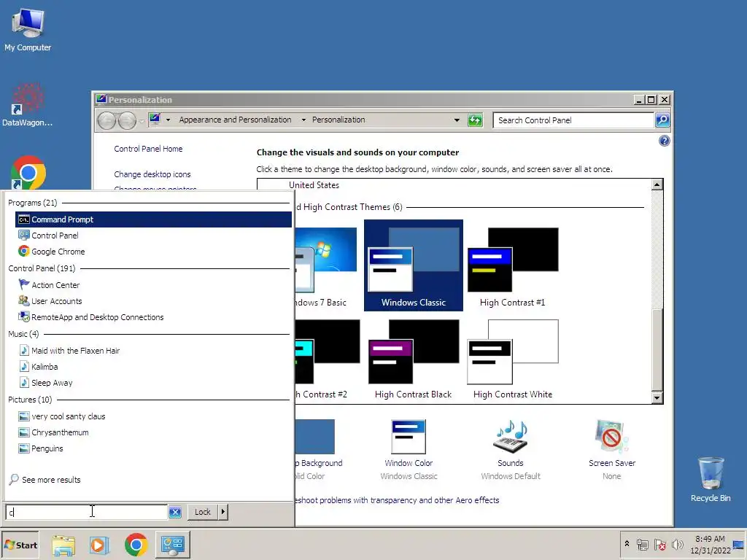The height and width of the screenshot is (560, 747).
Task: Expand shutdown options arrow beside Lock
Action: 223,512
